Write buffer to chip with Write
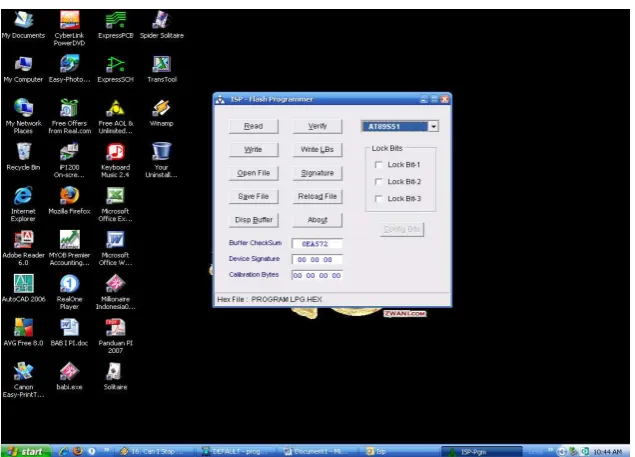The width and height of the screenshot is (635, 457). (254, 150)
